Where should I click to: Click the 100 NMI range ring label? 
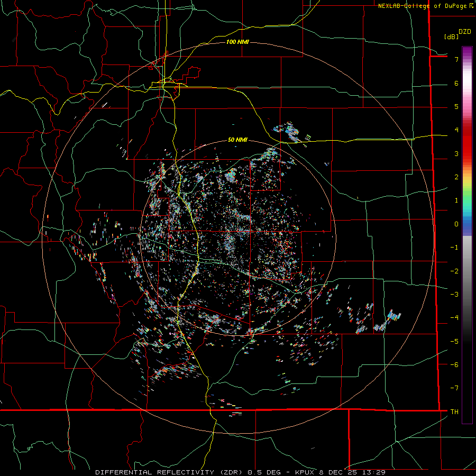(237, 42)
